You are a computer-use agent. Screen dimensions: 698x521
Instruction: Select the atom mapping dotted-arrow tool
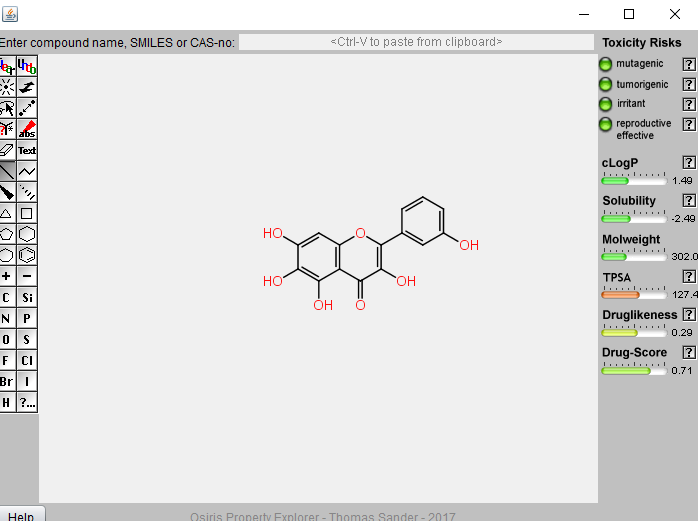click(27, 108)
